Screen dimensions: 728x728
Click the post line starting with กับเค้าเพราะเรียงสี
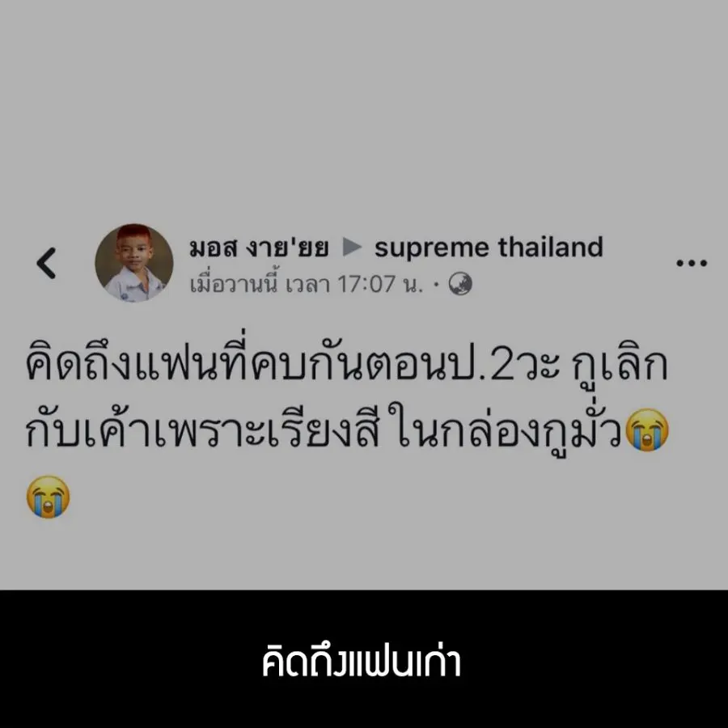[x=347, y=432]
